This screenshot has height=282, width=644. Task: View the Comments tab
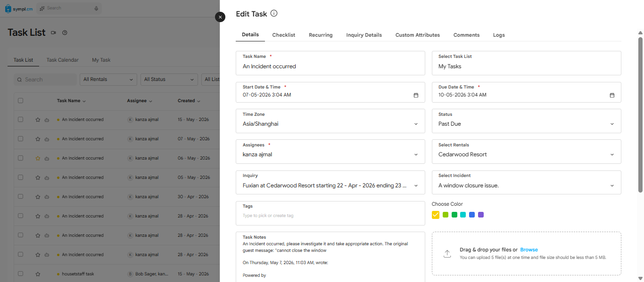pos(466,35)
